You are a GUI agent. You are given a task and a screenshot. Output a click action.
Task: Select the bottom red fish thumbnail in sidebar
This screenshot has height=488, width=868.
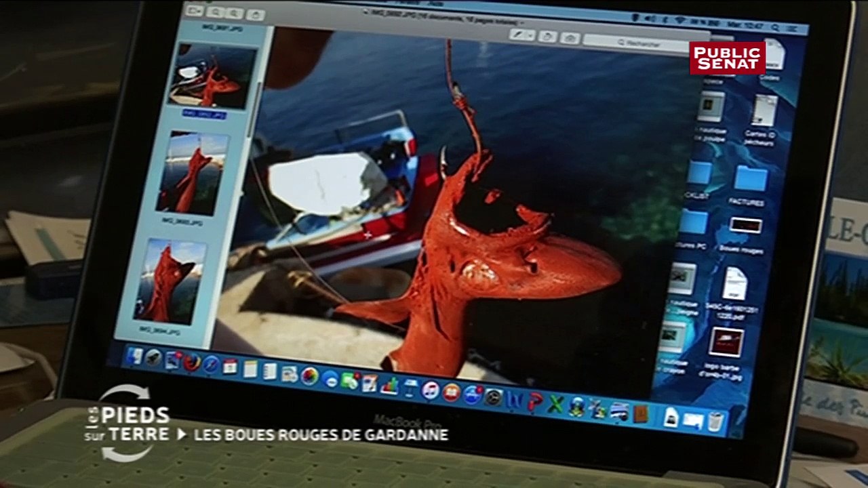tap(170, 281)
